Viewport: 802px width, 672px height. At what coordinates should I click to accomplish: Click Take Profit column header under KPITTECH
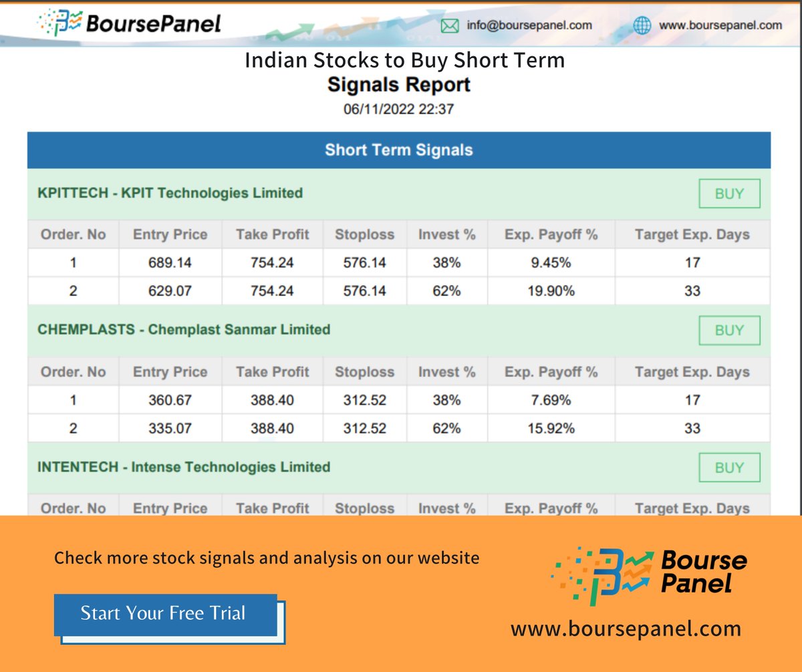272,234
